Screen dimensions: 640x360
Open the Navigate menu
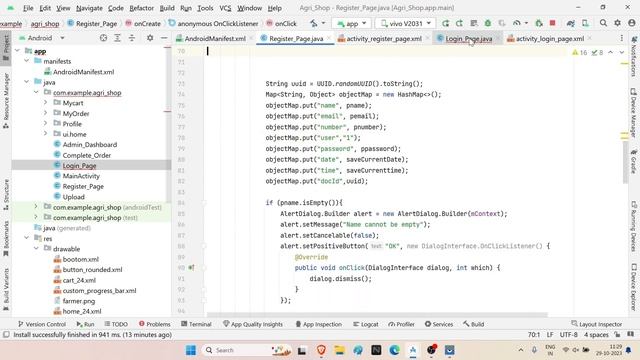[89, 8]
